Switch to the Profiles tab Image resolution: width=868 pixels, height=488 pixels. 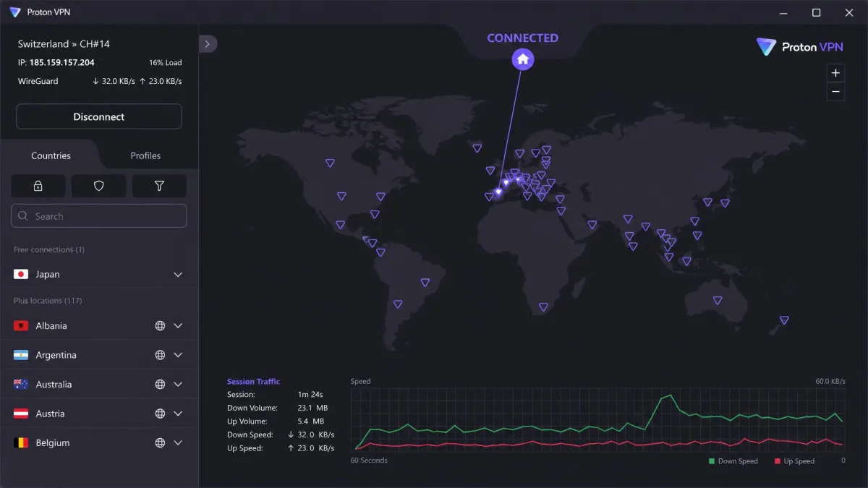point(145,155)
